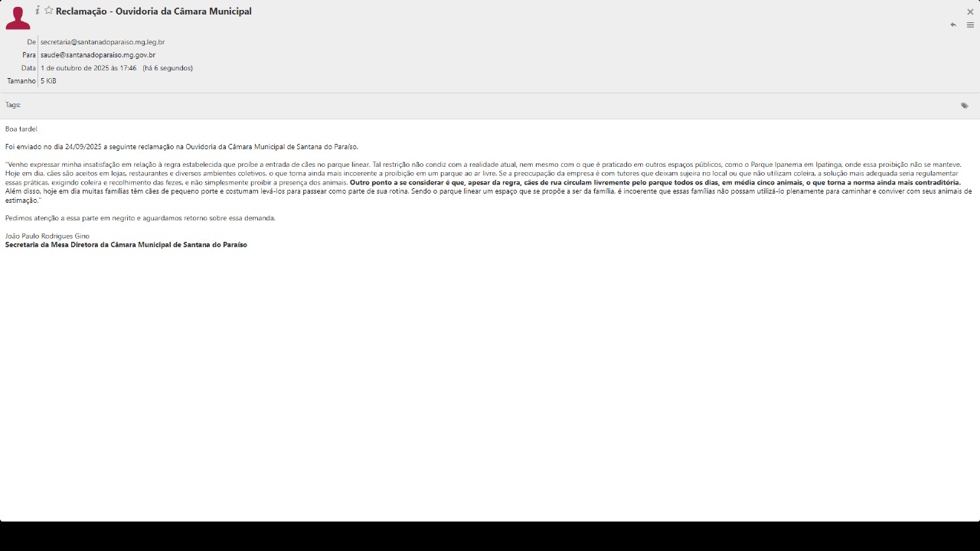Screen dimensions: 980x551
Task: Click the relative time "há 6 segundos"
Action: (168, 68)
